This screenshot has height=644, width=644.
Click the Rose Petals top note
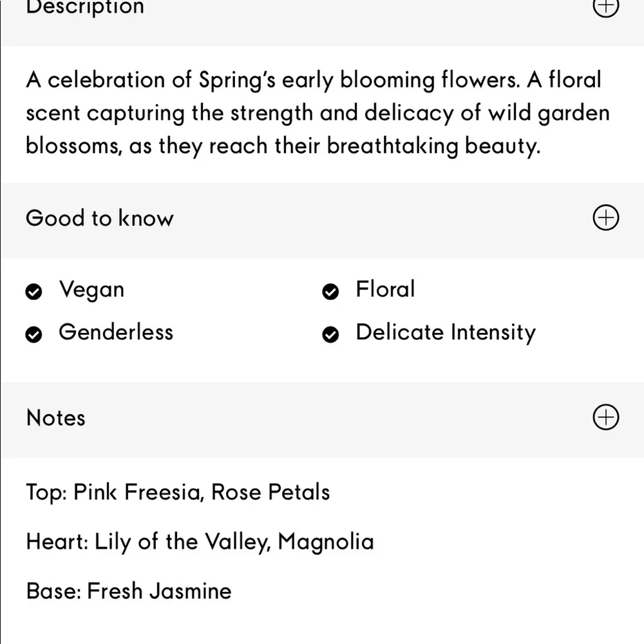click(x=270, y=493)
